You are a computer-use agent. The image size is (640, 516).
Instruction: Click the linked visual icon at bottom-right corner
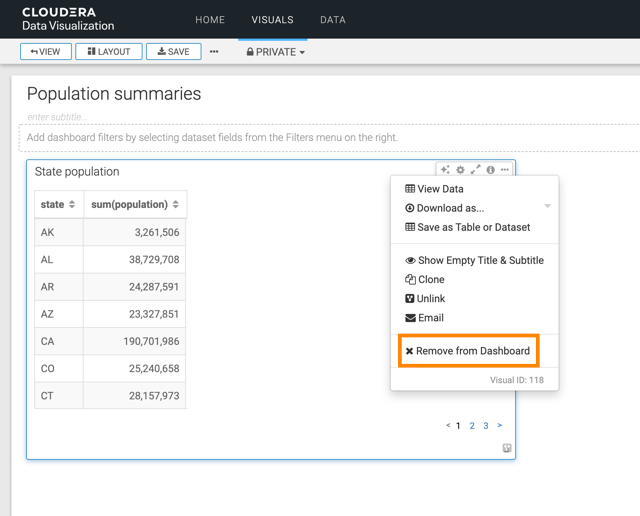point(507,448)
